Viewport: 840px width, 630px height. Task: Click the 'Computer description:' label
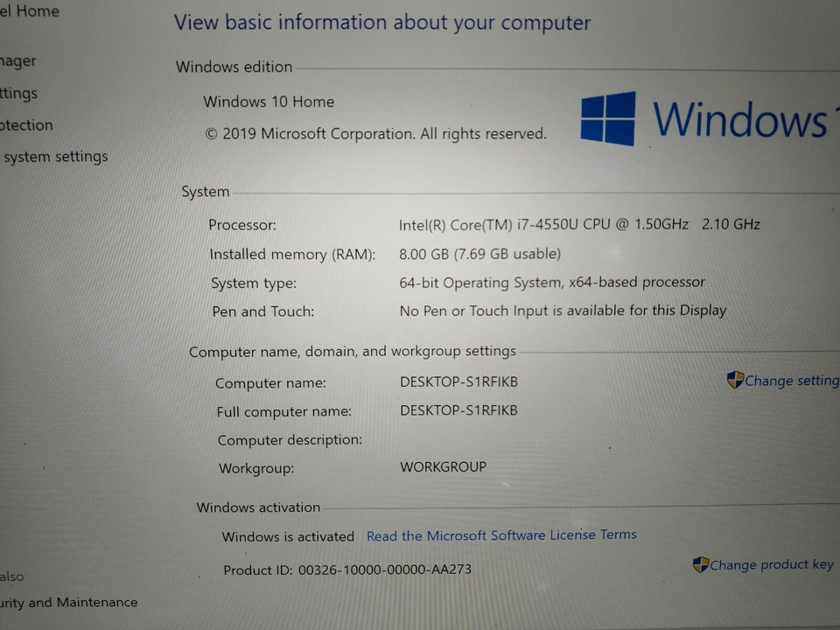click(x=290, y=440)
